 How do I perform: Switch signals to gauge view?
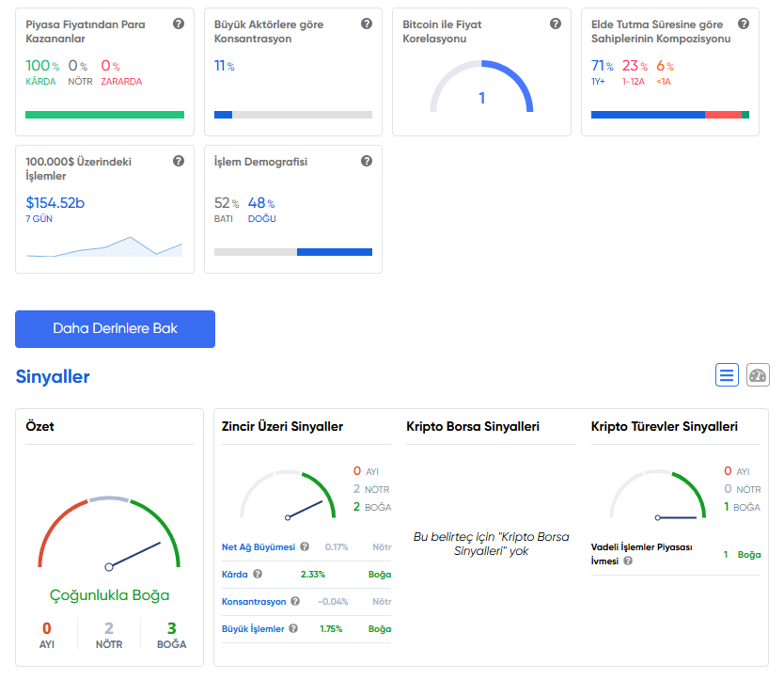click(758, 376)
